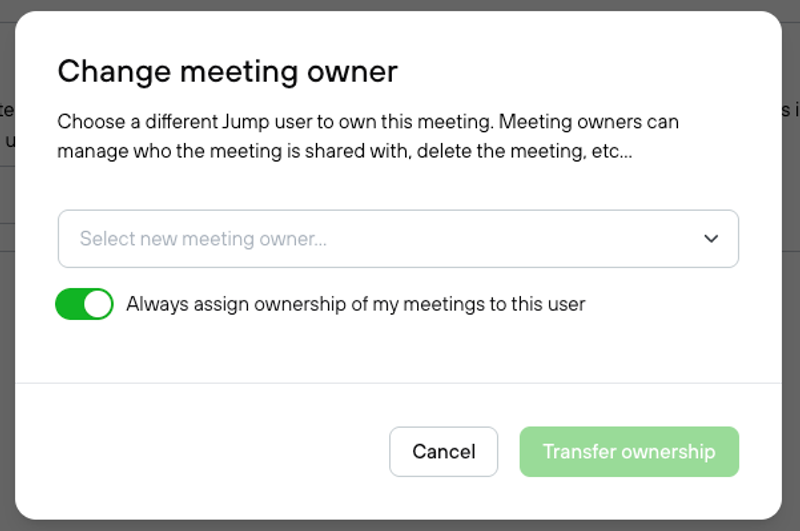The image size is (800, 531).
Task: Open the Select new meeting owner dropdown
Action: point(398,239)
